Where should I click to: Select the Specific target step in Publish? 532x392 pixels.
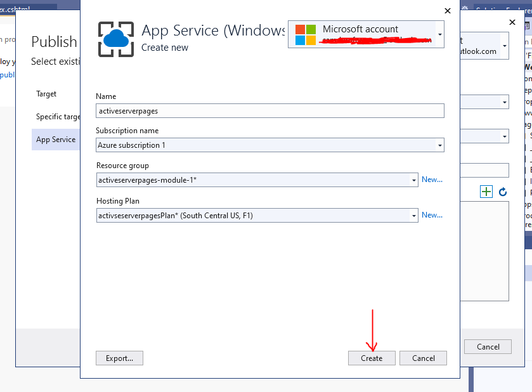pos(58,117)
